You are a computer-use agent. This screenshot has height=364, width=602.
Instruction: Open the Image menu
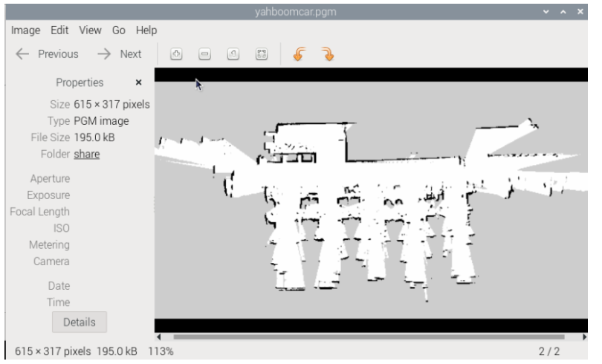26,30
